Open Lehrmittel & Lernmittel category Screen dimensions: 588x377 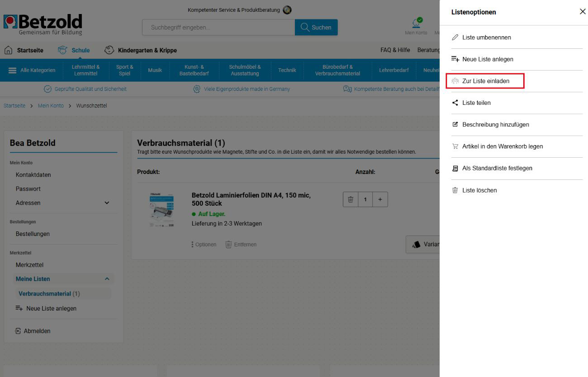pos(85,70)
